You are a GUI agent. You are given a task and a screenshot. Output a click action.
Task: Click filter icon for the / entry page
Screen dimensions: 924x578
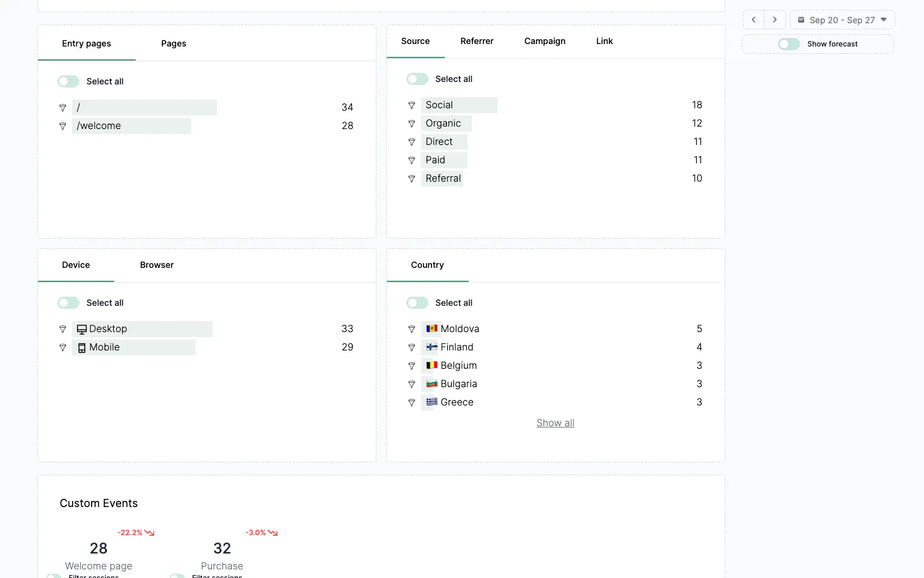click(x=62, y=108)
